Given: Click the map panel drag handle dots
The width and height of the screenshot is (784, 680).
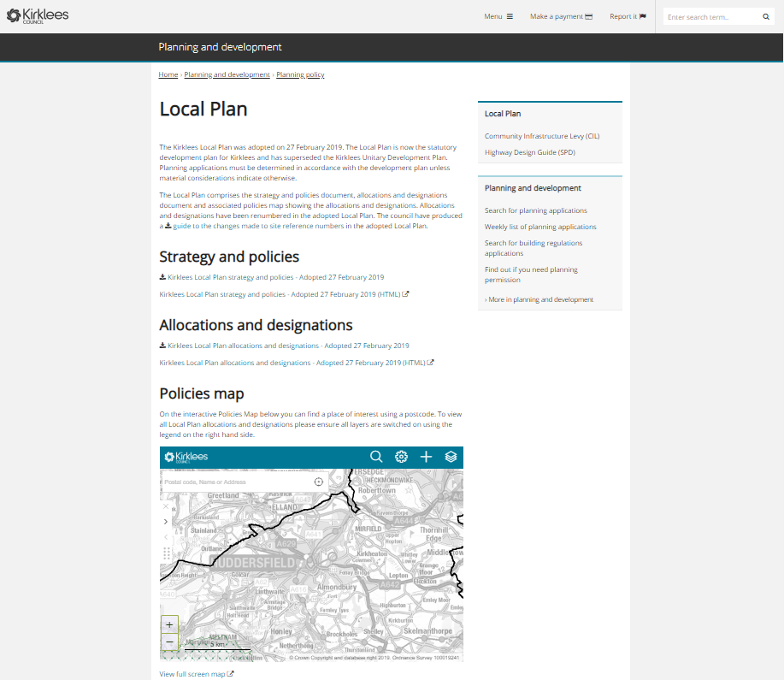Looking at the screenshot, I should [x=167, y=553].
